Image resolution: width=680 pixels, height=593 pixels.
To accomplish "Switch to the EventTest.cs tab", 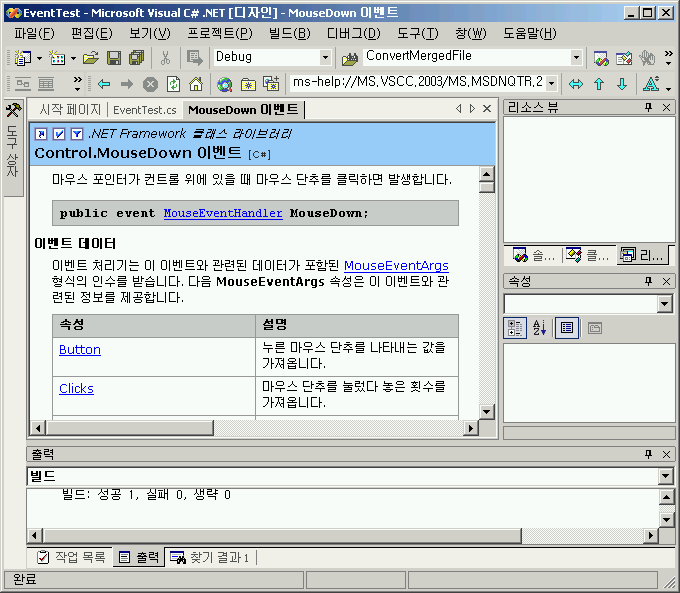I will tap(145, 110).
